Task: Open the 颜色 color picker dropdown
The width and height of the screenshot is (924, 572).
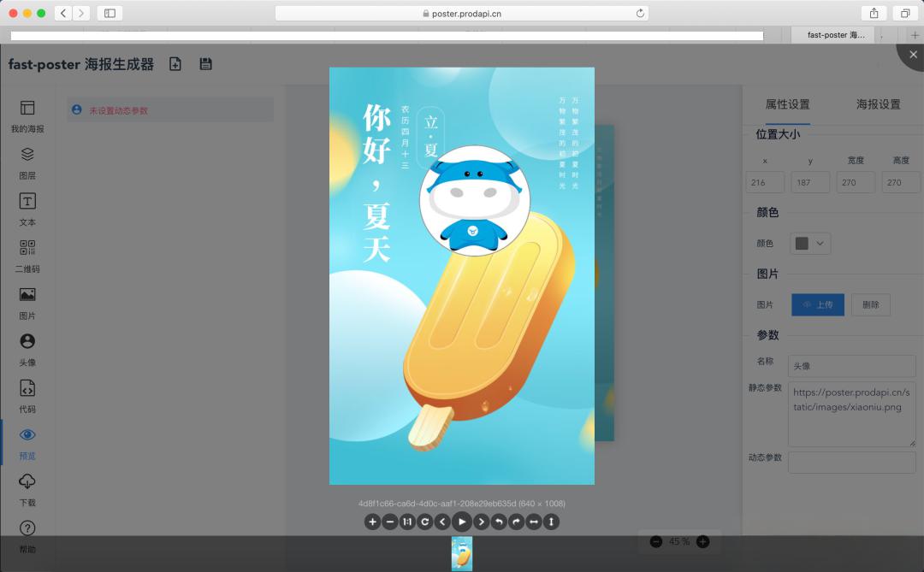Action: [810, 244]
